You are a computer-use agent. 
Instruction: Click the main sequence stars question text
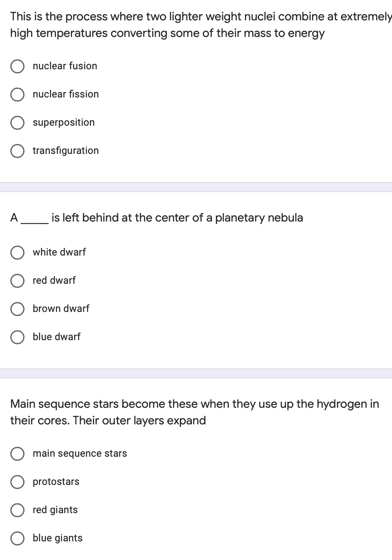[x=195, y=412]
